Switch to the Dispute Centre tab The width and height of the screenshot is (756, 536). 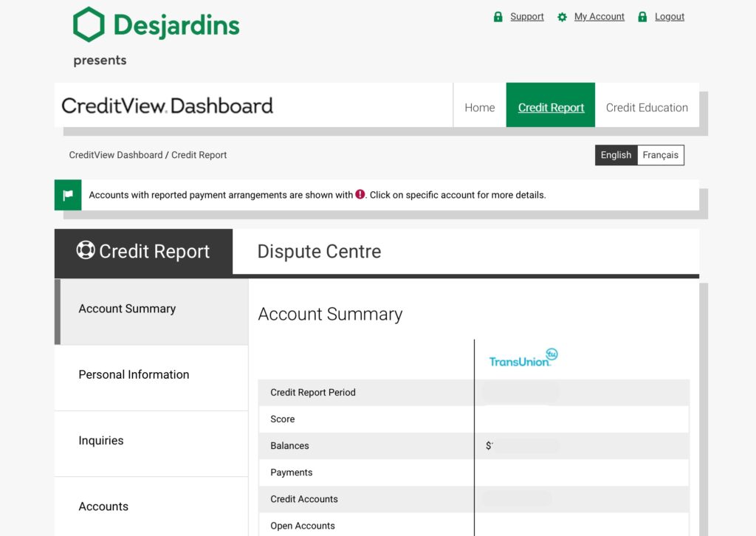pyautogui.click(x=319, y=252)
